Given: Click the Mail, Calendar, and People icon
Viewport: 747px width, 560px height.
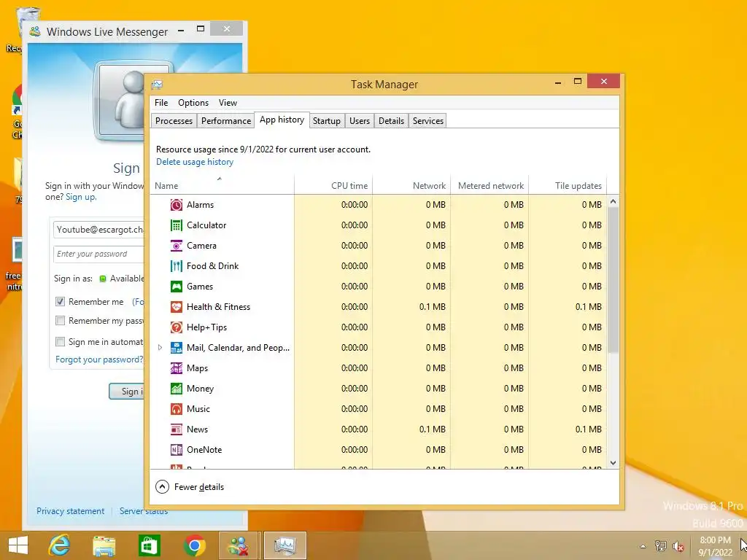Looking at the screenshot, I should tap(177, 348).
